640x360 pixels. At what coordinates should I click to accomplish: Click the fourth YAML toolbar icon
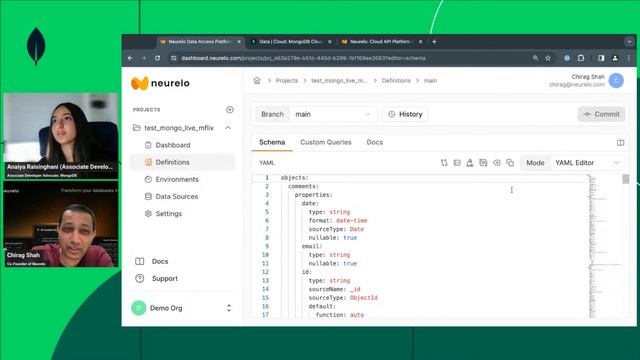pos(483,162)
